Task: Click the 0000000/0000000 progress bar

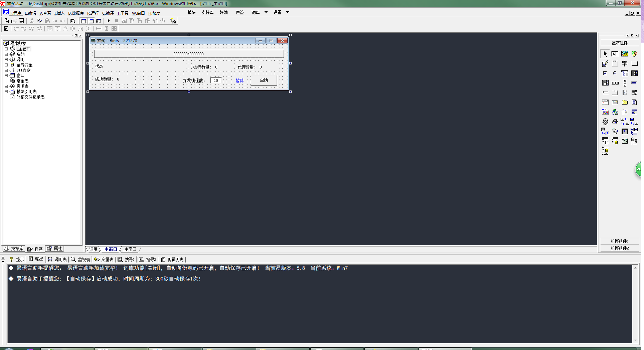Action: [189, 54]
